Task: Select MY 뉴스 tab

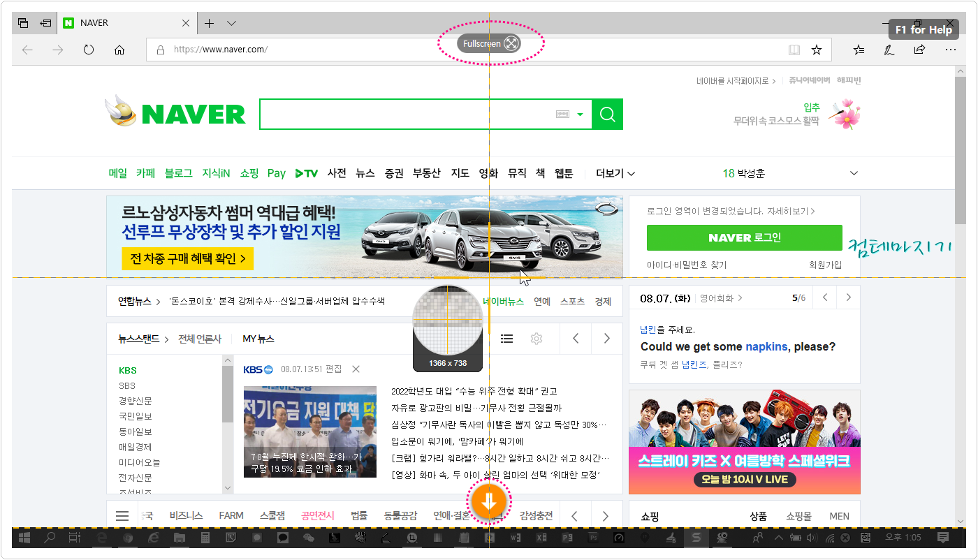Action: click(258, 339)
